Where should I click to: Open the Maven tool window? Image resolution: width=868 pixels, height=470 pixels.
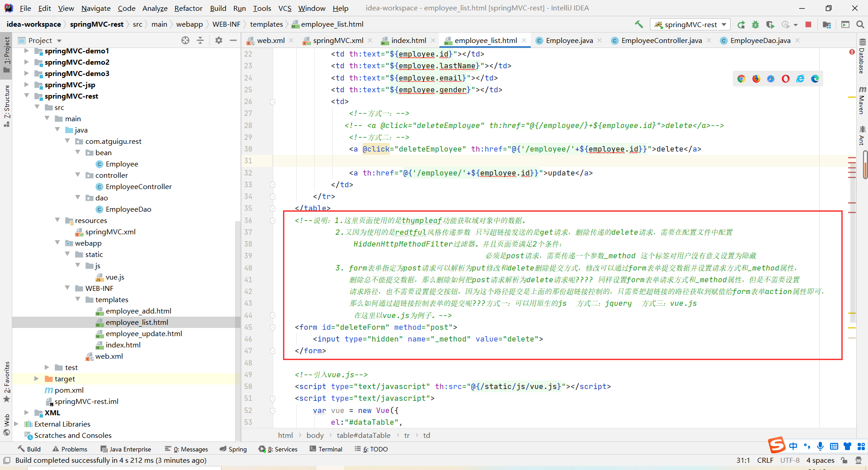[862, 100]
